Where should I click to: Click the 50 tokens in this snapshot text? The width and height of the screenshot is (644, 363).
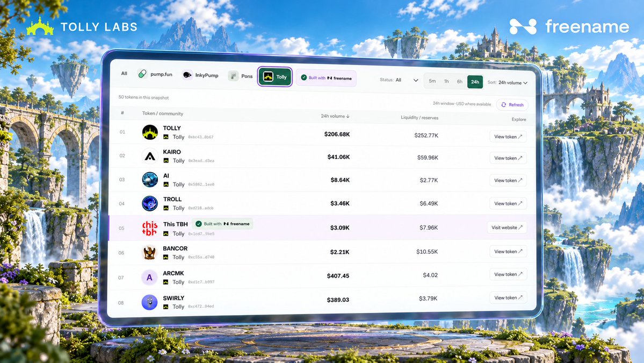coord(143,97)
